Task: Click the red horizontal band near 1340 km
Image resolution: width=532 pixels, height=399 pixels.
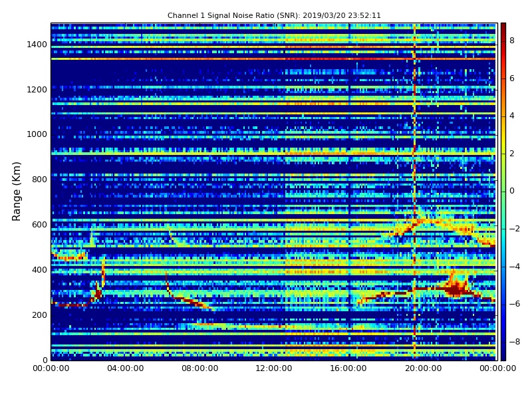Action: (x=273, y=59)
